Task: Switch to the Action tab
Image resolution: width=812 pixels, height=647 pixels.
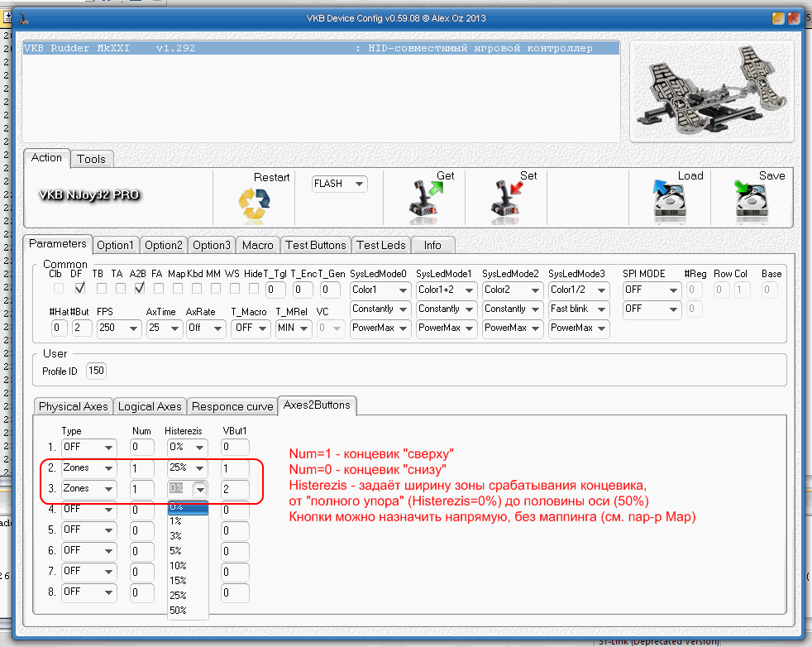Action: point(46,157)
